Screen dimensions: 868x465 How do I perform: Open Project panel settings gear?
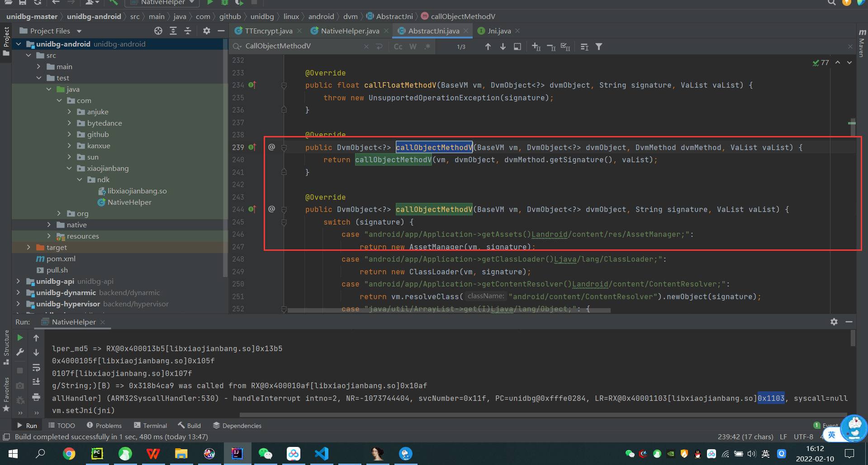pos(206,31)
